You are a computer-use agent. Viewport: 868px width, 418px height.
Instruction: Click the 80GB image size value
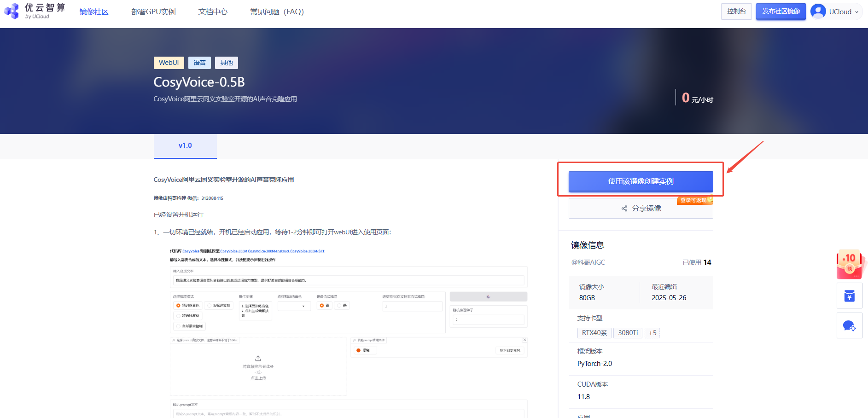[587, 298]
